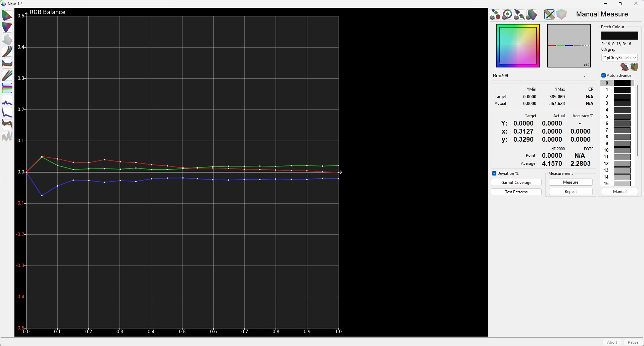Select the 3D gamut volume graph icon

(x=7, y=40)
